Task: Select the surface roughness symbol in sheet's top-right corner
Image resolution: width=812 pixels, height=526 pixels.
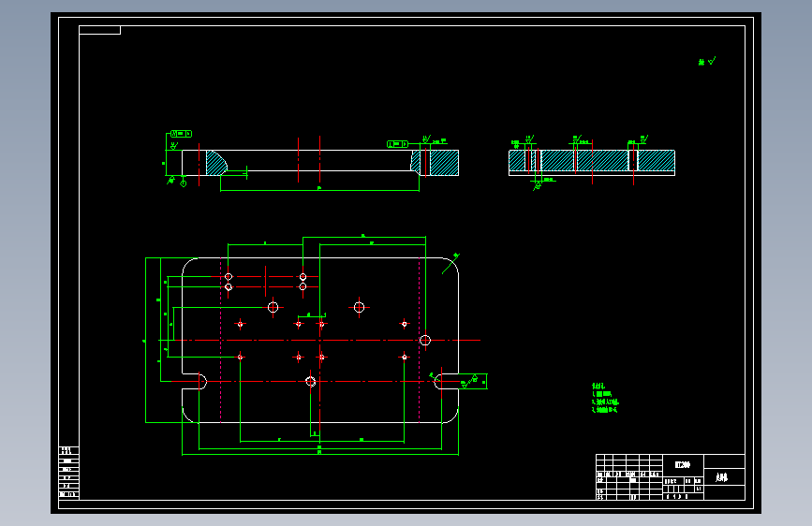Action: [707, 61]
